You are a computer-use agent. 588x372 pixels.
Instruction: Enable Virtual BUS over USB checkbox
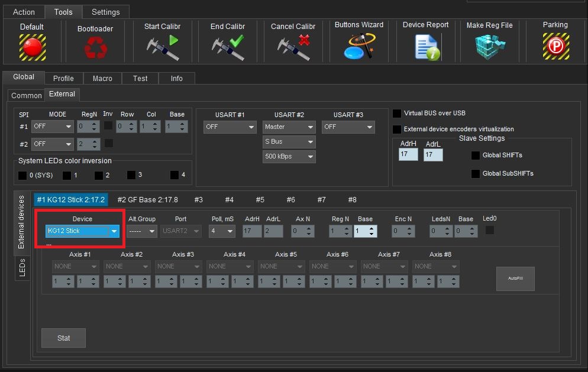(x=397, y=114)
